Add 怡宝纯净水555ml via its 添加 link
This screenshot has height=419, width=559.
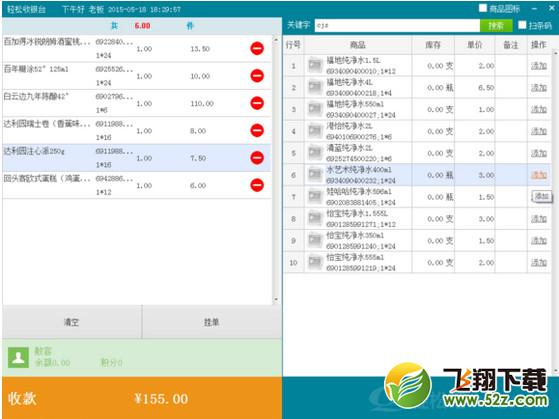(539, 262)
